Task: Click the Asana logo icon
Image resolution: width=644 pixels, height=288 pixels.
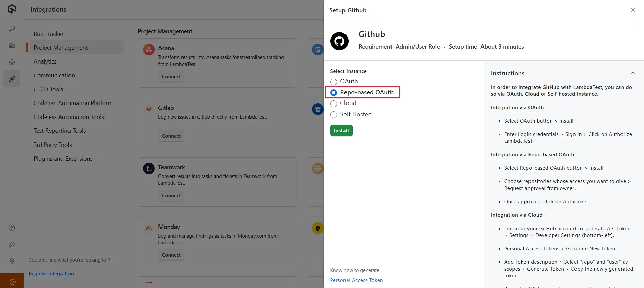Action: coord(149,50)
